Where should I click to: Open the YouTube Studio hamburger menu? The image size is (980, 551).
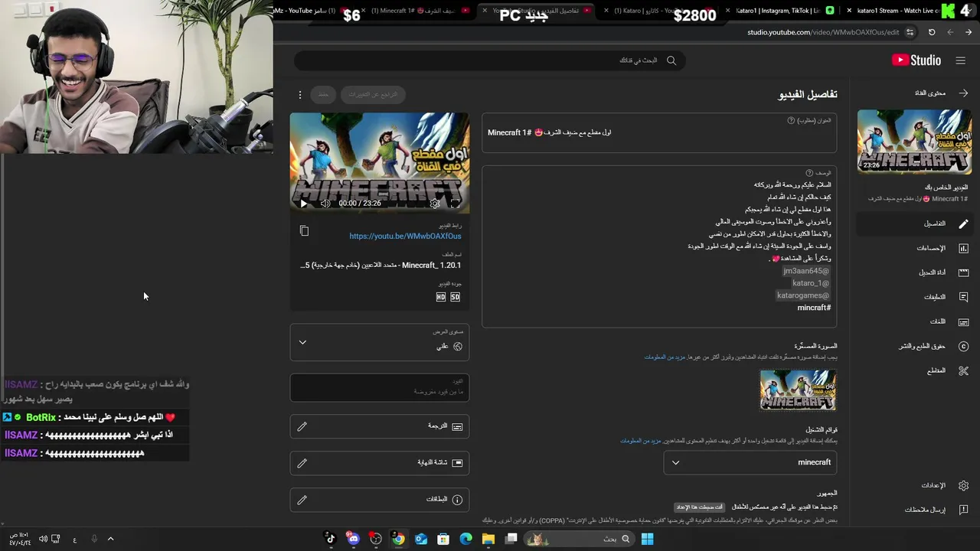(x=960, y=60)
